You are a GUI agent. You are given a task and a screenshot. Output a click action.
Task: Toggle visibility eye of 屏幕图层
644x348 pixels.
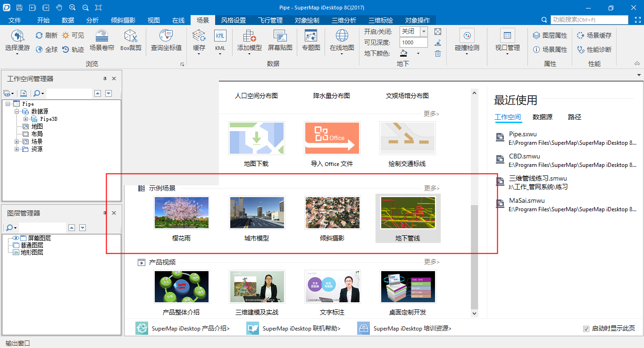(x=15, y=238)
